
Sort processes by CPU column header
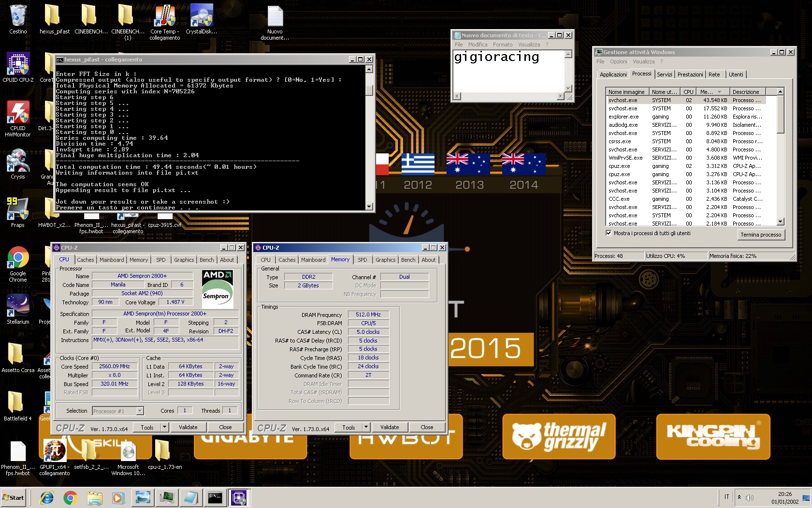coord(689,92)
